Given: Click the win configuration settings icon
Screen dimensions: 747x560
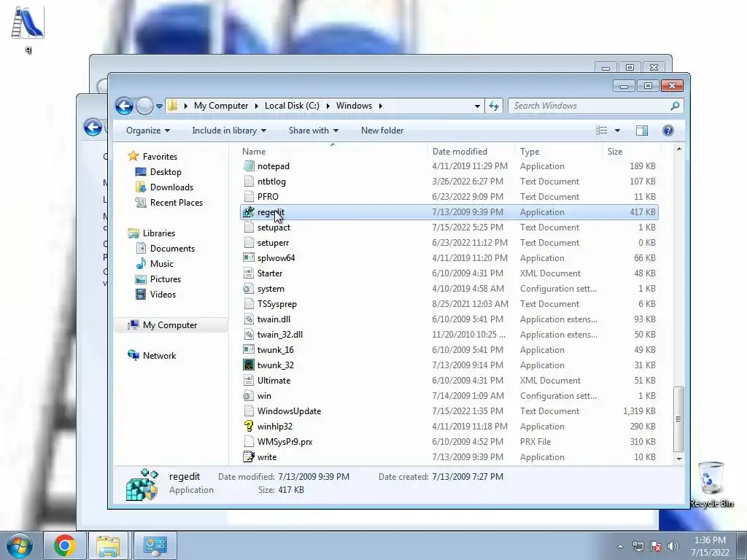Looking at the screenshot, I should click(x=249, y=396).
